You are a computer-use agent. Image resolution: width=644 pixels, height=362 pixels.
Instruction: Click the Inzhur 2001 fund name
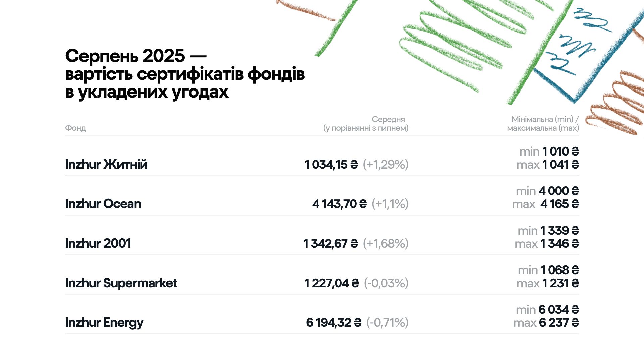point(98,243)
